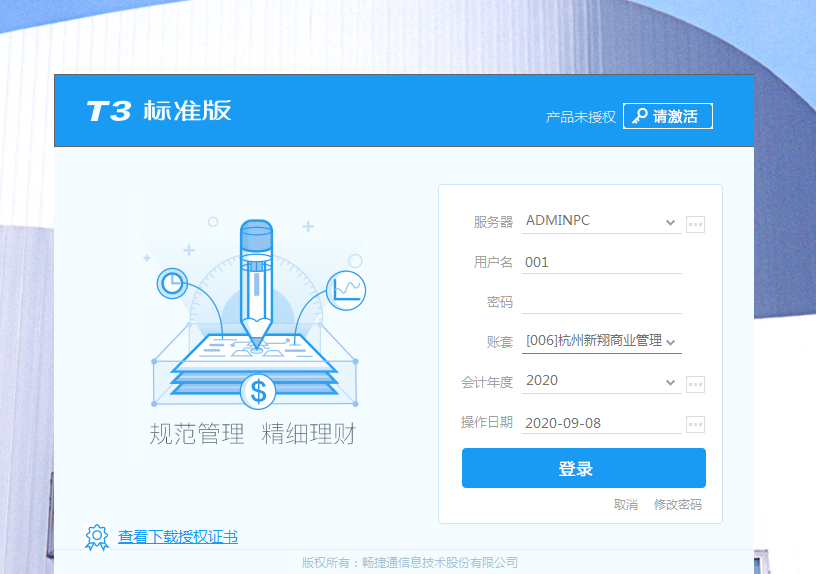Click the T3 标准版 logo

coord(159,111)
